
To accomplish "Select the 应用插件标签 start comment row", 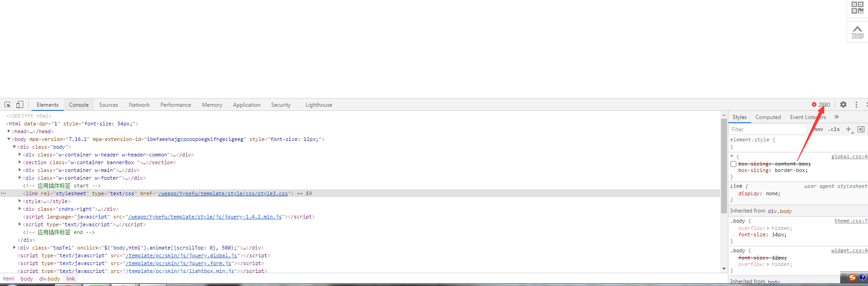I will point(361,186).
